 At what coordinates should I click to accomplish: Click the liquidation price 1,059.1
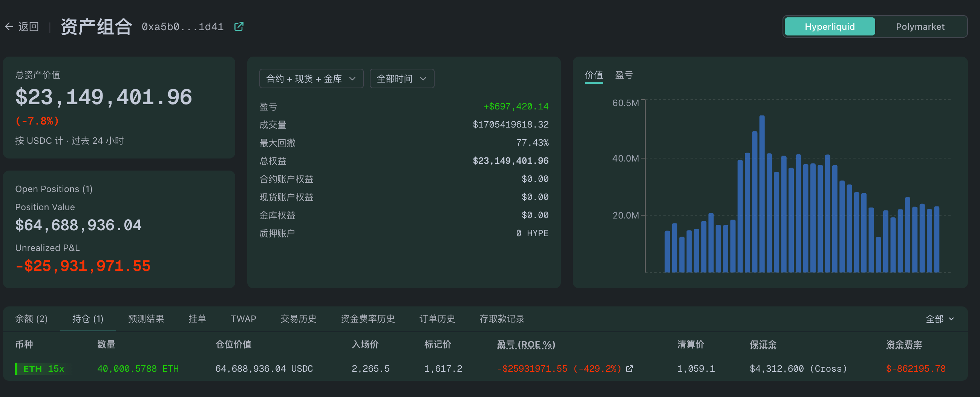click(696, 369)
